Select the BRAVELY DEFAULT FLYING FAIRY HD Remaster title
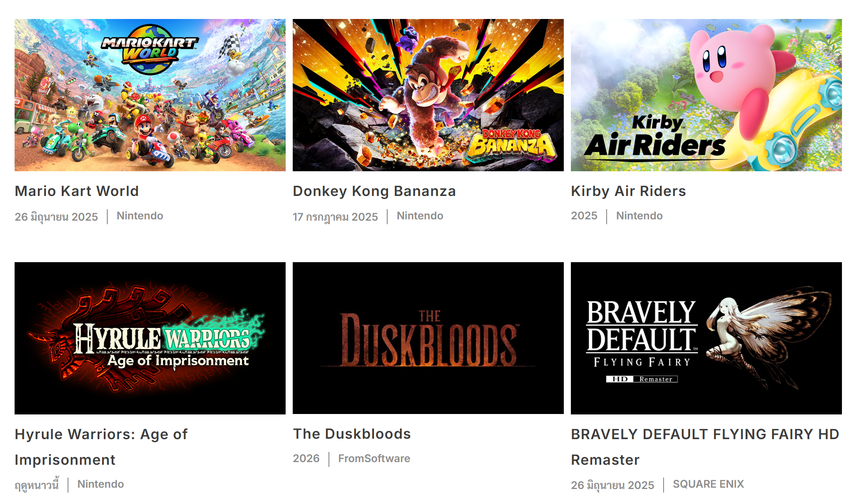This screenshot has width=868, height=493. (x=705, y=447)
